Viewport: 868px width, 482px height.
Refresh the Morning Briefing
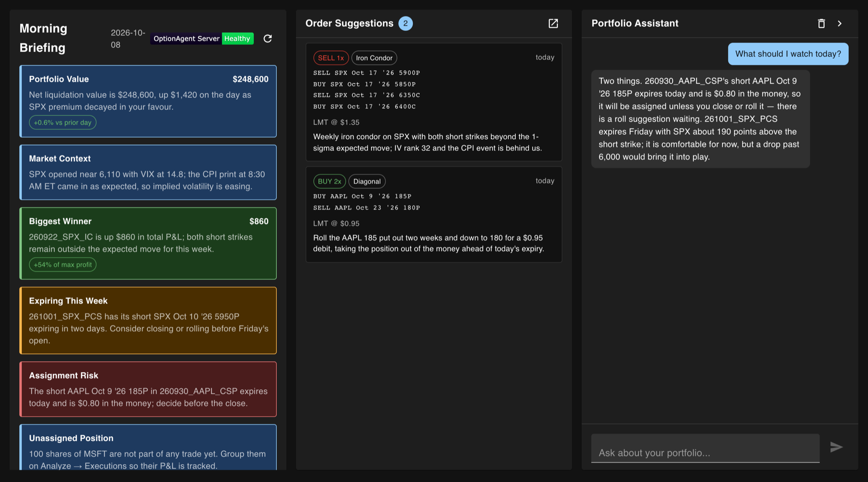(268, 38)
